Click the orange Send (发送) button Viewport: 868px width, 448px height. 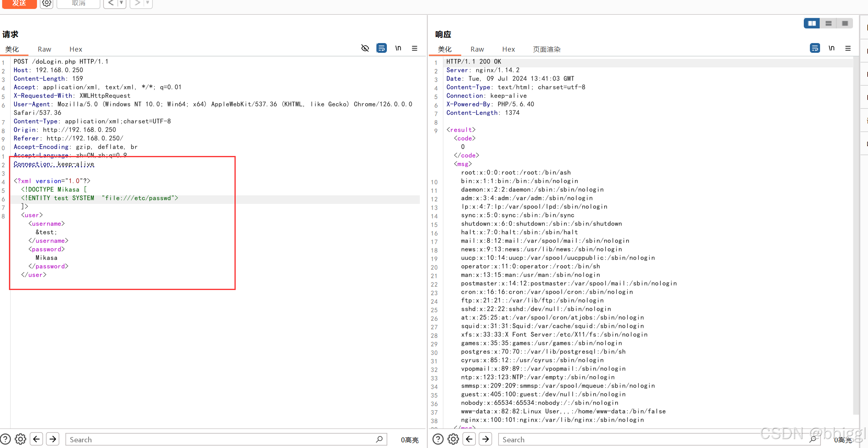point(19,3)
